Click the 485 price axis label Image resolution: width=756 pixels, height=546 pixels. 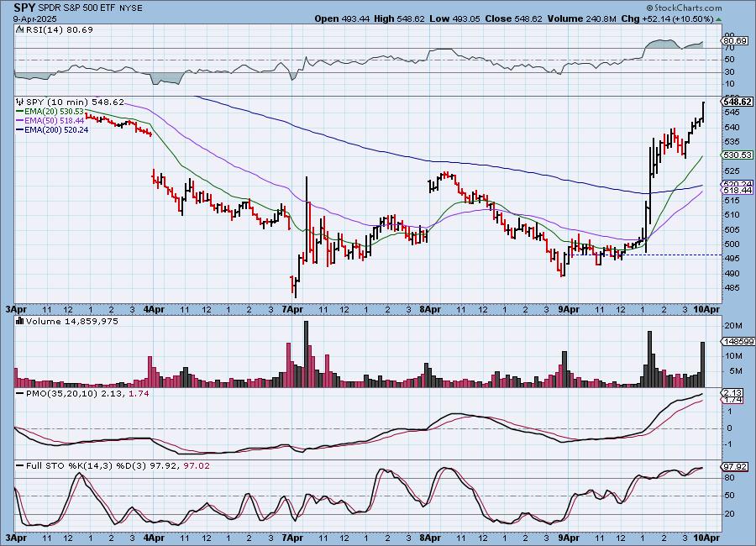point(732,288)
